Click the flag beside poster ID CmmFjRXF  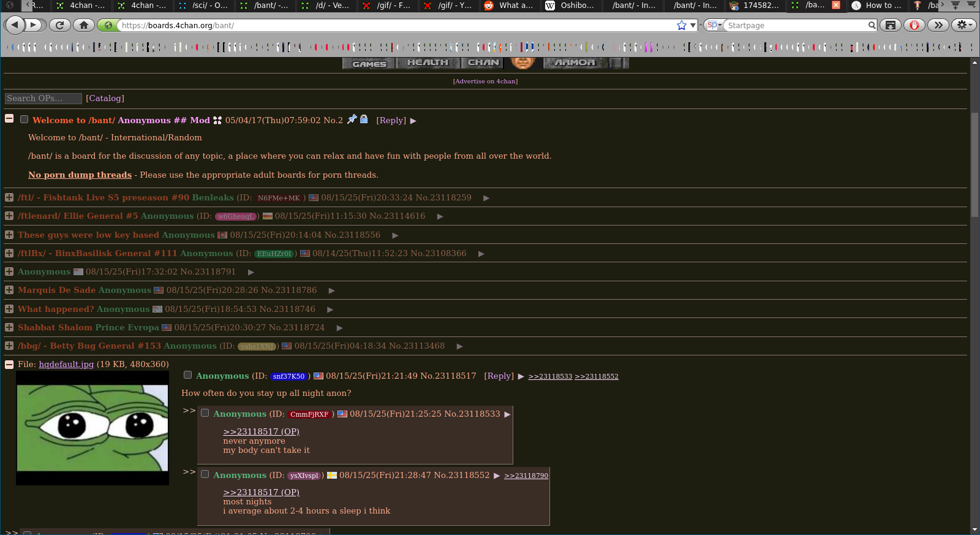pos(342,414)
